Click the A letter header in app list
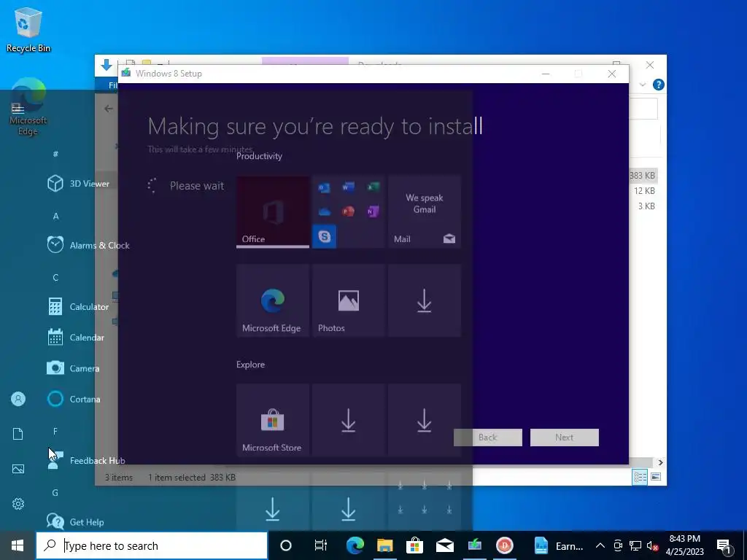The width and height of the screenshot is (747, 560). point(55,216)
